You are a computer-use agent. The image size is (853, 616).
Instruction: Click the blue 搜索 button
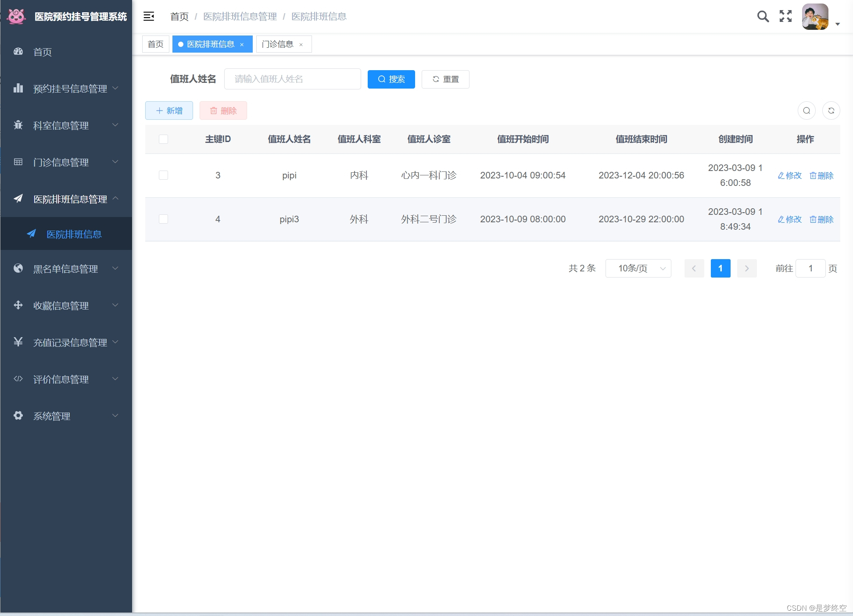click(x=391, y=79)
